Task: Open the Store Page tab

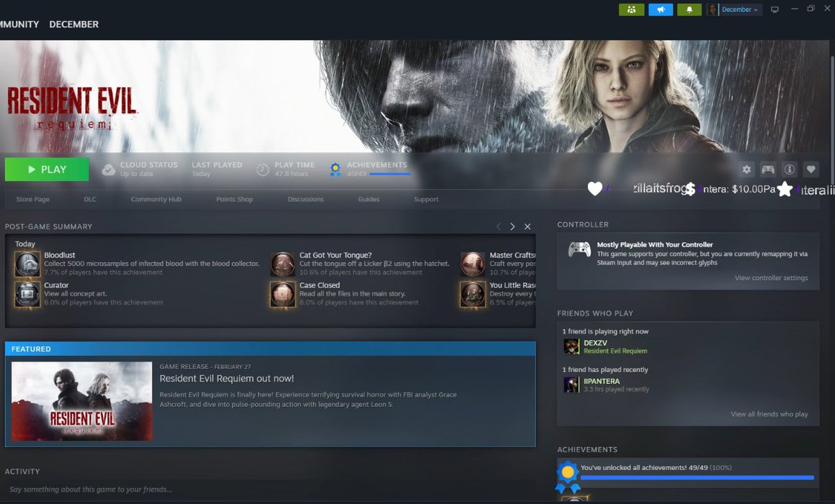Action: pyautogui.click(x=33, y=200)
